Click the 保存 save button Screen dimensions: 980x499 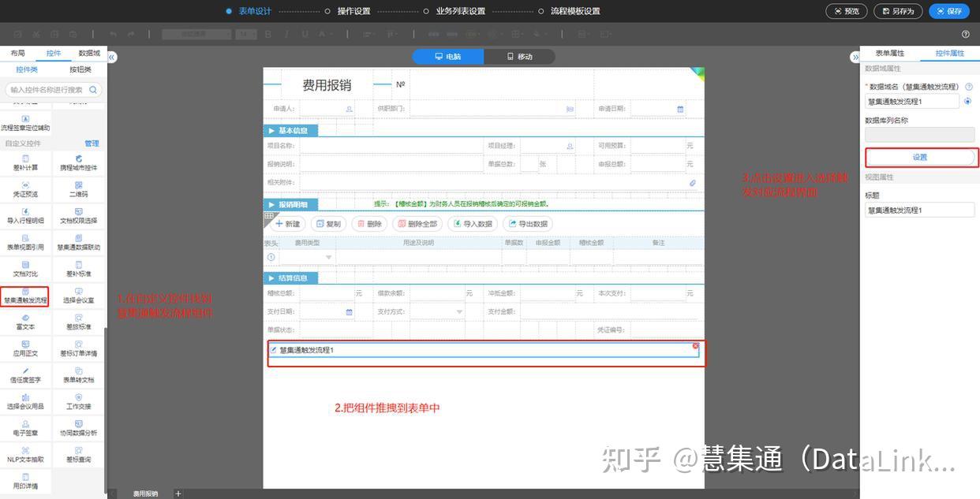point(949,11)
